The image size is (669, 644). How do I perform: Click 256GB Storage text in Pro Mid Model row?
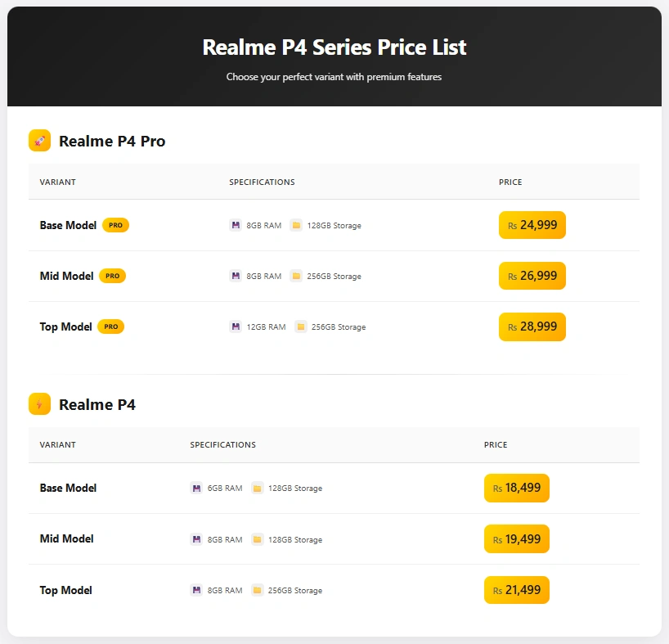tap(334, 276)
